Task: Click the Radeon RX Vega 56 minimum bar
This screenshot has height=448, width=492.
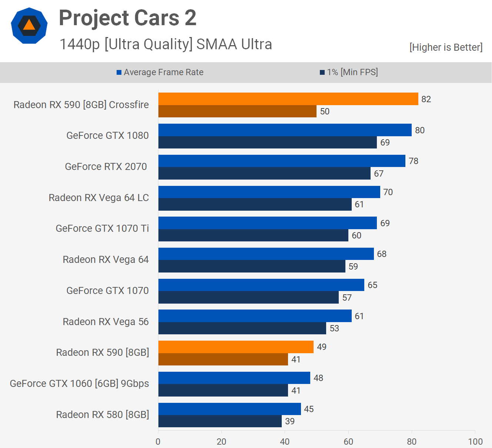Action: click(242, 328)
